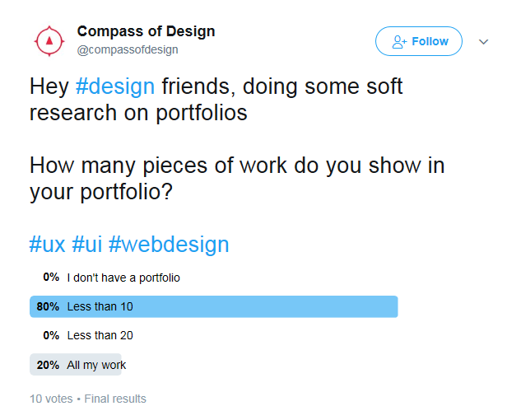The image size is (521, 420).
Task: Click the @compassofdesign handle
Action: (x=128, y=49)
